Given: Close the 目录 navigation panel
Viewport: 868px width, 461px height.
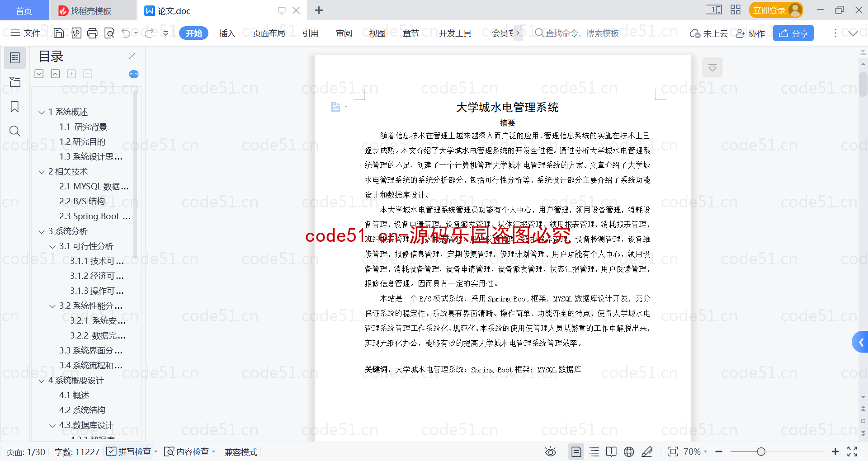Looking at the screenshot, I should [132, 56].
